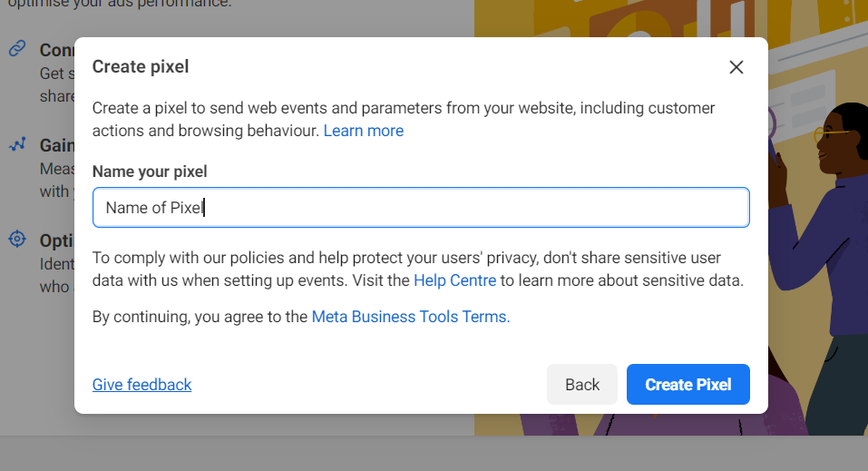Click the partially hidden 'Conn' heading behind dialog
Viewport: 868px width, 471px height.
[x=56, y=51]
